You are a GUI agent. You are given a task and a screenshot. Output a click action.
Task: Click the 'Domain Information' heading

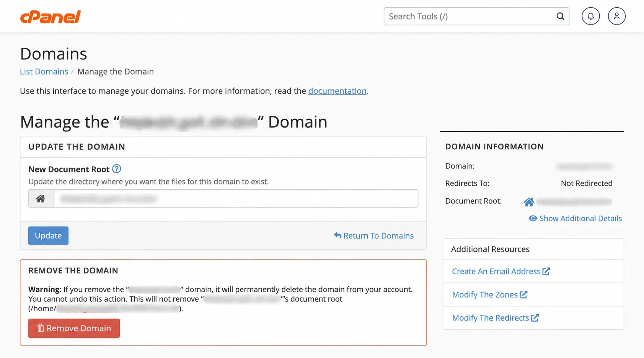(x=494, y=147)
